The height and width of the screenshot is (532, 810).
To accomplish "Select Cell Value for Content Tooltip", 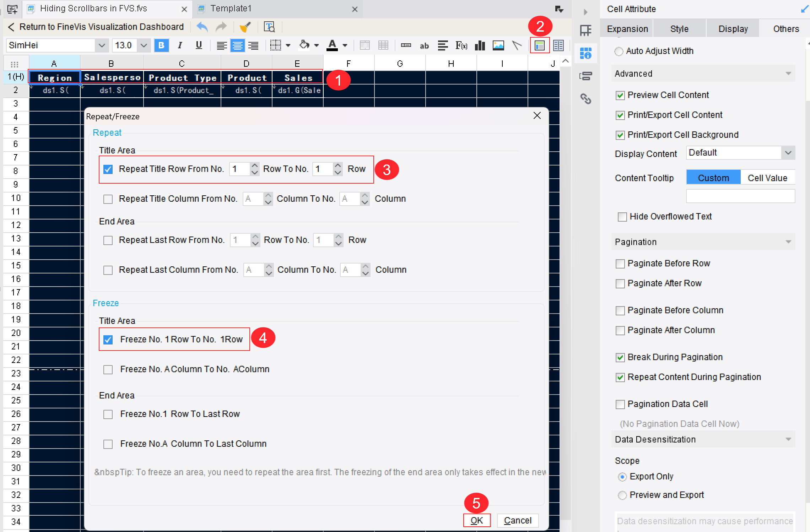I will point(767,178).
